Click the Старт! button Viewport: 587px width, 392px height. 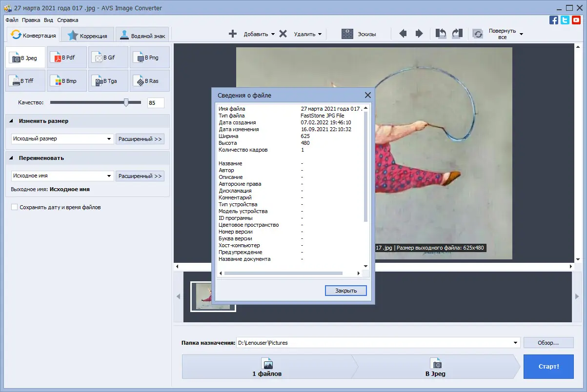(548, 367)
